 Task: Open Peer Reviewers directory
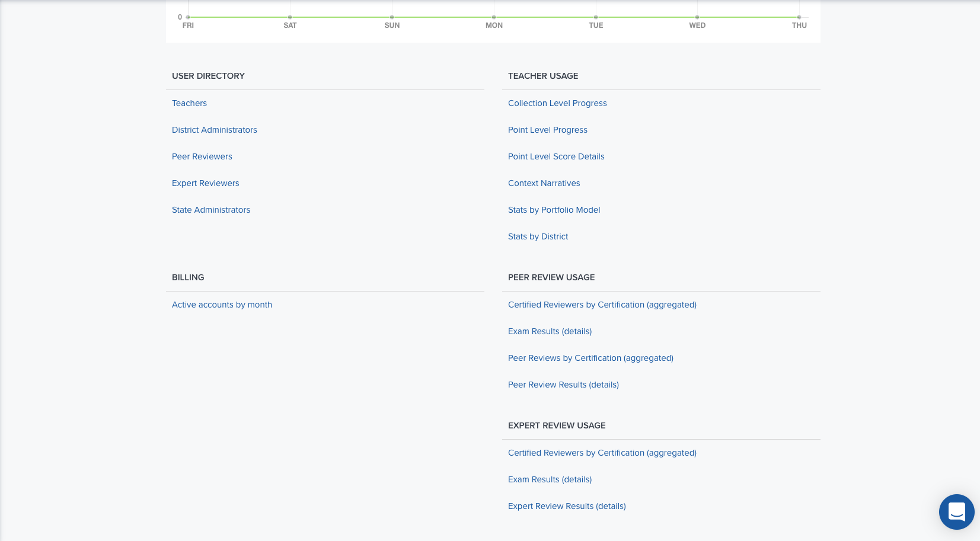tap(202, 156)
